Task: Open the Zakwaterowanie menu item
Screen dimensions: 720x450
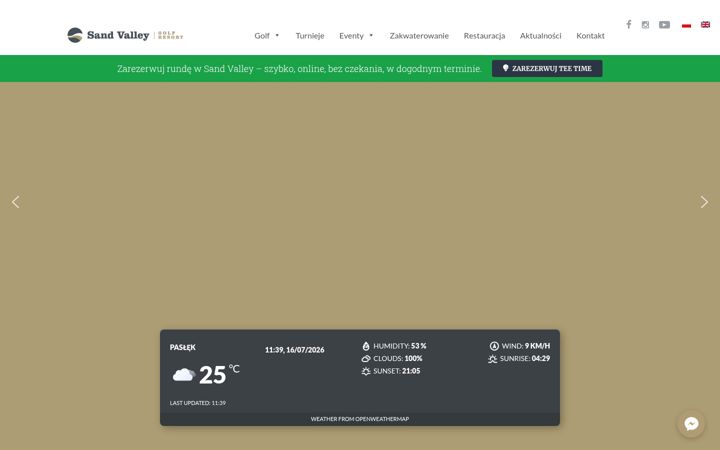Action: pyautogui.click(x=419, y=36)
